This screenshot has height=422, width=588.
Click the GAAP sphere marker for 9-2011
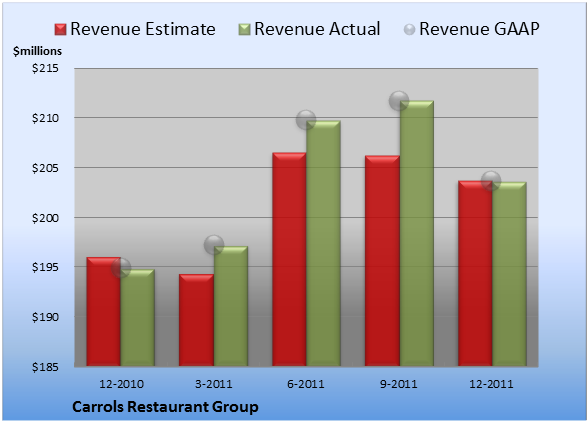pyautogui.click(x=399, y=101)
